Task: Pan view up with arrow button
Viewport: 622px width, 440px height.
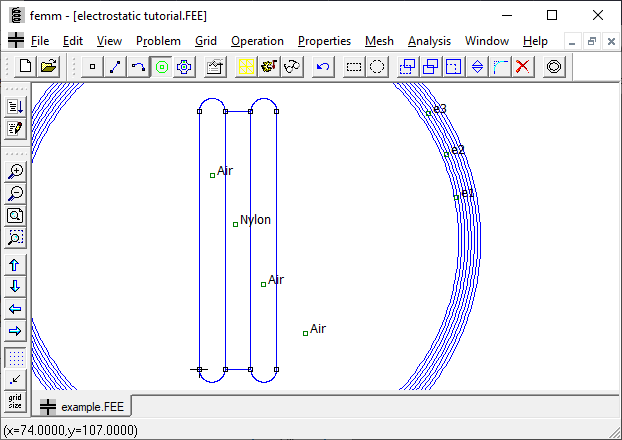Action: click(15, 265)
